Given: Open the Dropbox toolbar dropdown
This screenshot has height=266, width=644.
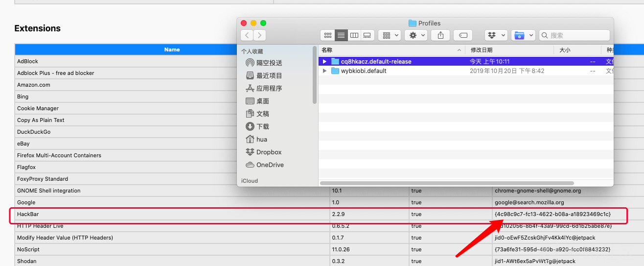Looking at the screenshot, I should 496,35.
